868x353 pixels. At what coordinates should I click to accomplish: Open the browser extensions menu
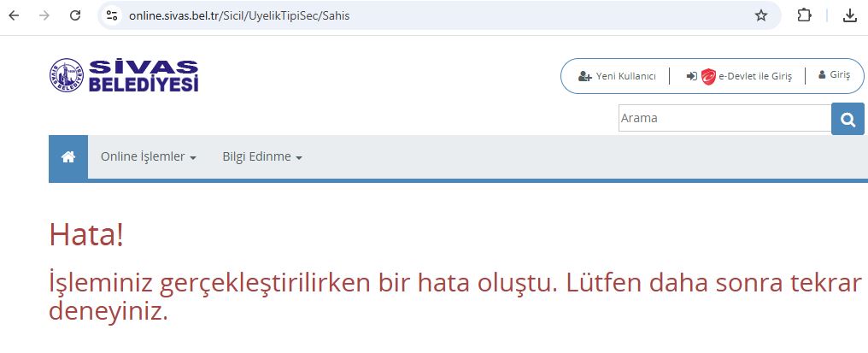pyautogui.click(x=804, y=15)
